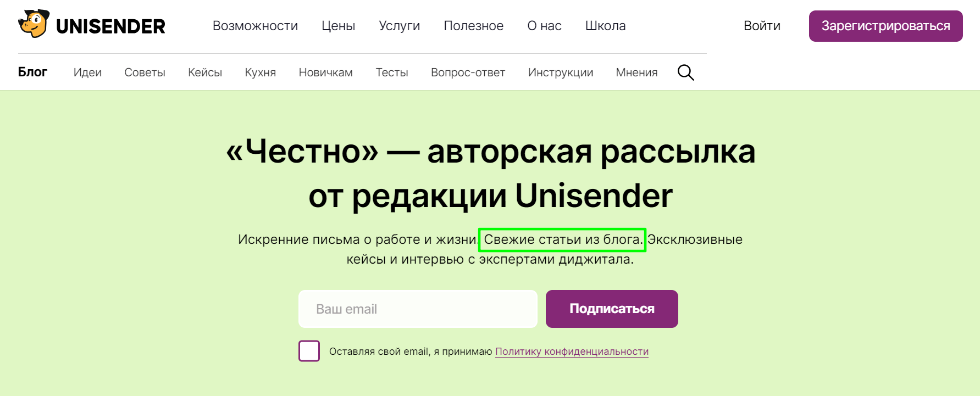Click the Unisender dog mascot logo
This screenshot has width=980, height=396.
click(x=34, y=24)
